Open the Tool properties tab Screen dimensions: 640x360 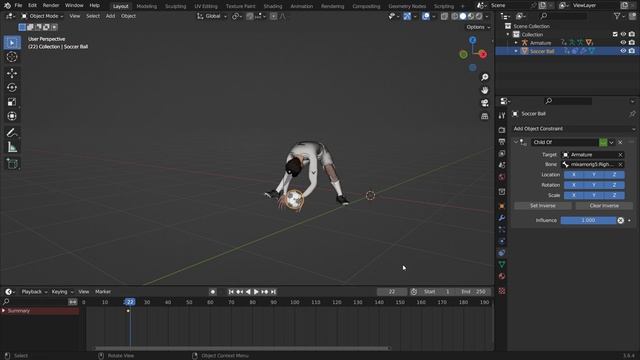point(502,116)
